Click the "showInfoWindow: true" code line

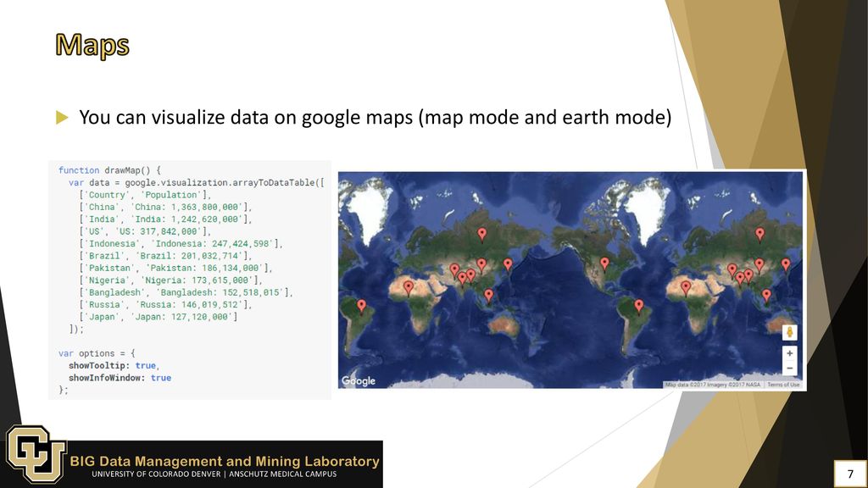tap(120, 377)
